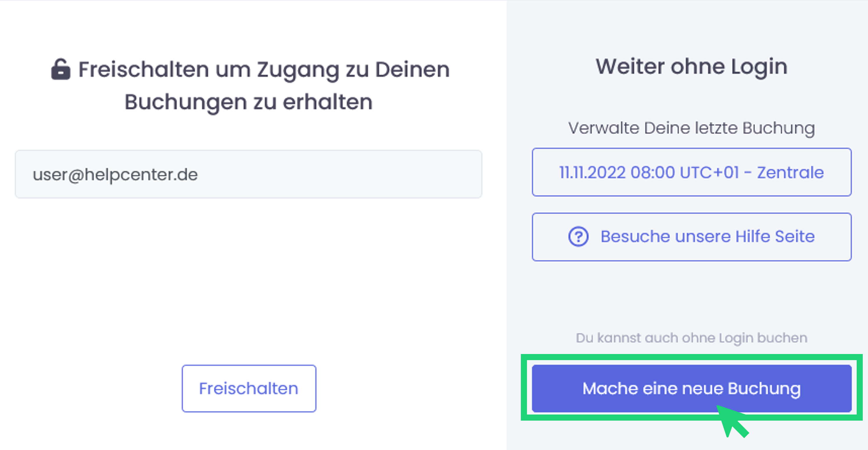Click the empty end of the email field
868x450 pixels.
[404, 174]
